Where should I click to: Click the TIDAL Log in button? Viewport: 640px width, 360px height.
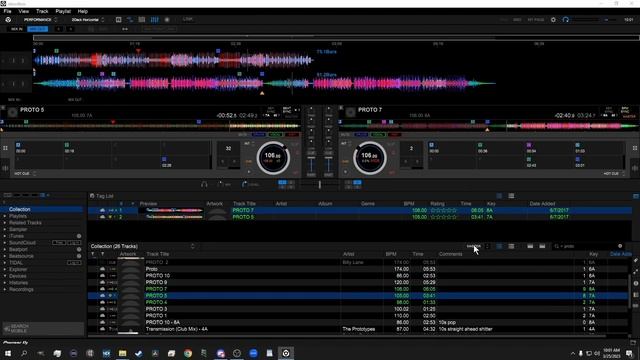74,263
